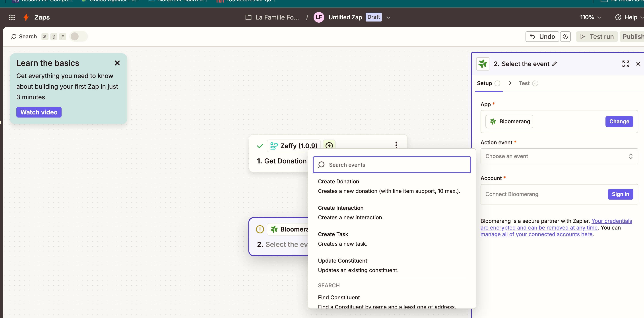This screenshot has width=644, height=318.
Task: Select Create Donation event
Action: 338,181
